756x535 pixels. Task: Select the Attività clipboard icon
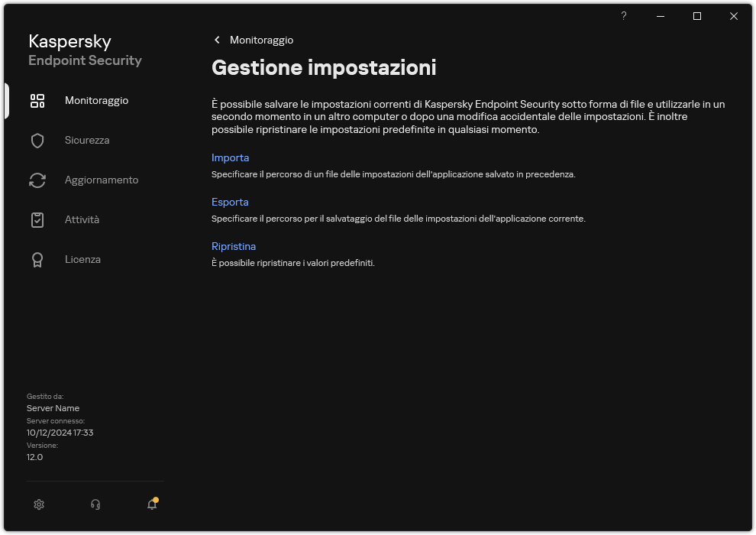click(37, 219)
